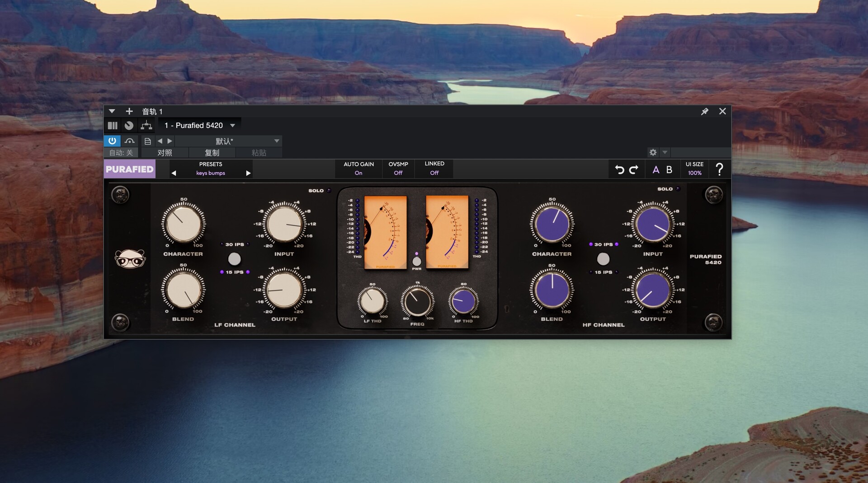
Task: Select the next preset arrow
Action: (248, 173)
